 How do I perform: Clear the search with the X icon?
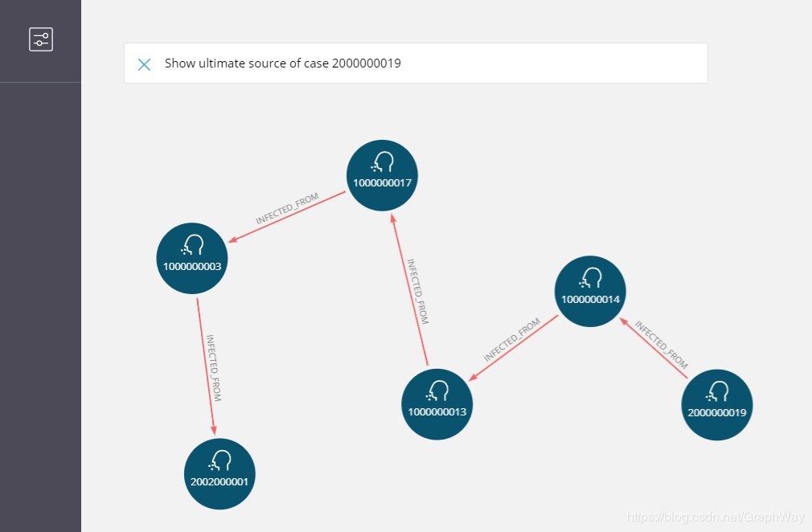[x=144, y=64]
